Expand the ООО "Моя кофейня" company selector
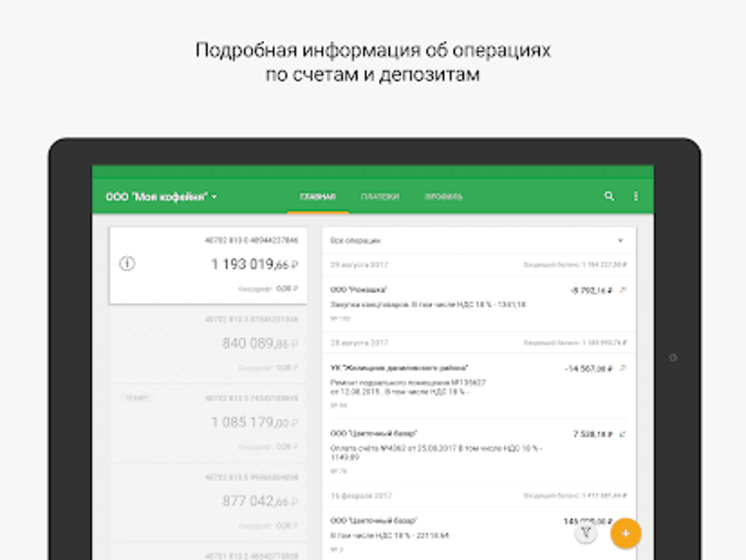 (x=162, y=197)
